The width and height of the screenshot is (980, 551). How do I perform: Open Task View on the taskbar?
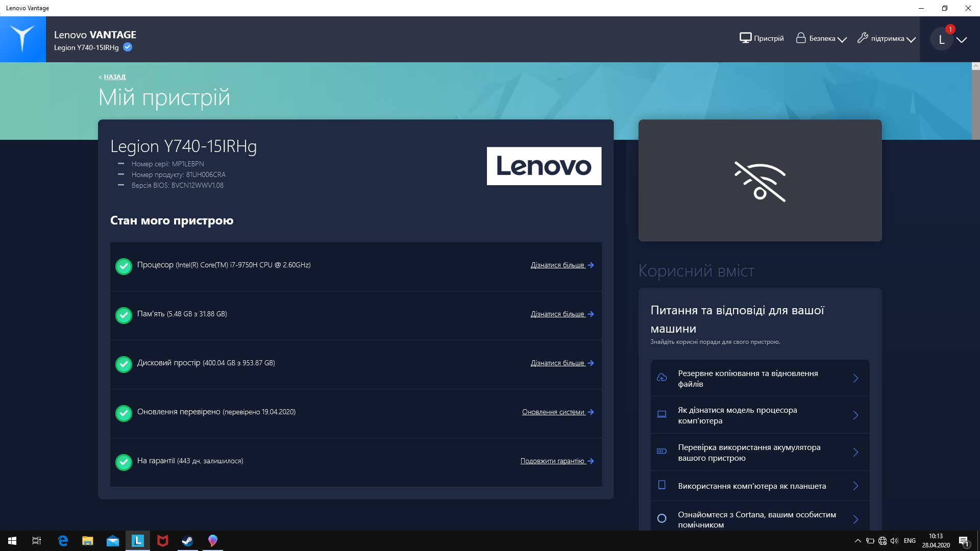click(37, 541)
